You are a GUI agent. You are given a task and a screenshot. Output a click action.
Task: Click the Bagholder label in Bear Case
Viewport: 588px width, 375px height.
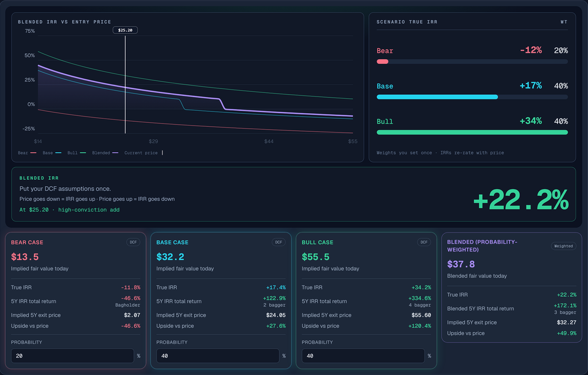[x=127, y=306]
